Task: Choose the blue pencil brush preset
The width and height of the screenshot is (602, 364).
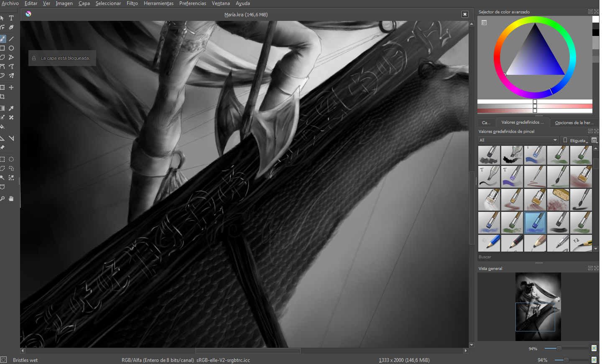Action: 489,243
